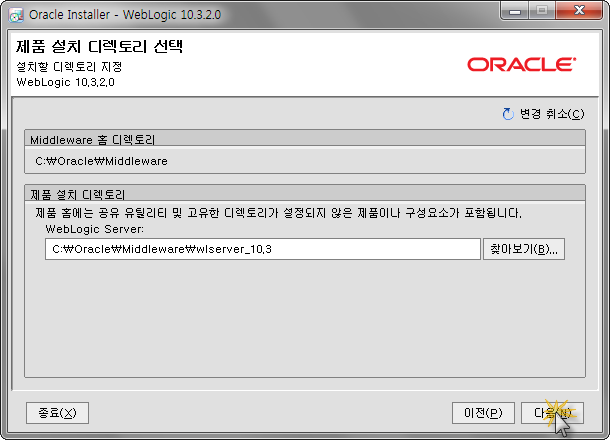Click the 설치할 디렉토리 지정 subtitle
The image size is (610, 440).
pyautogui.click(x=69, y=67)
